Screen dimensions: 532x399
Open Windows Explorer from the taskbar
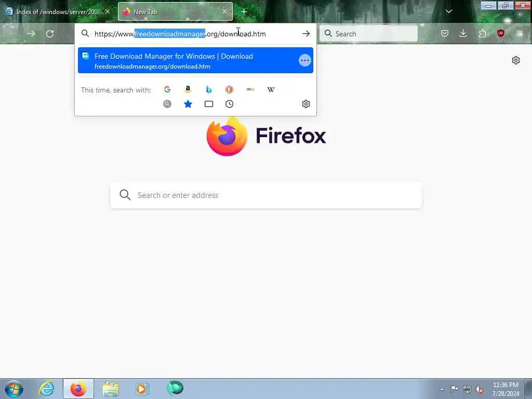pos(111,389)
